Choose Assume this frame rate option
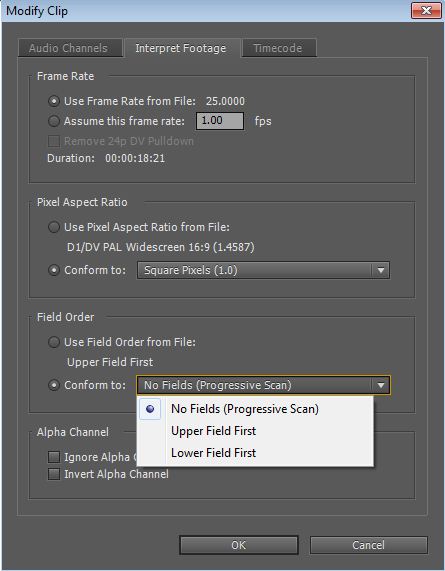The width and height of the screenshot is (445, 571). tap(54, 121)
